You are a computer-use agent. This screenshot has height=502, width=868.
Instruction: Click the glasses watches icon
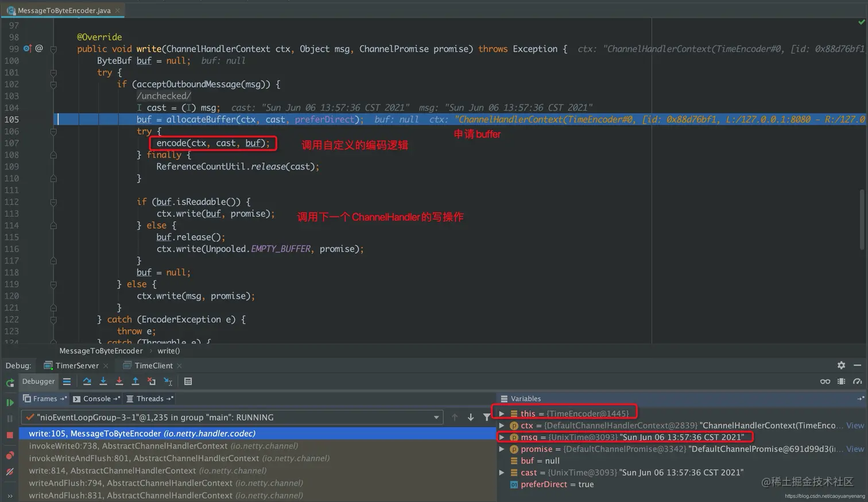tap(825, 381)
